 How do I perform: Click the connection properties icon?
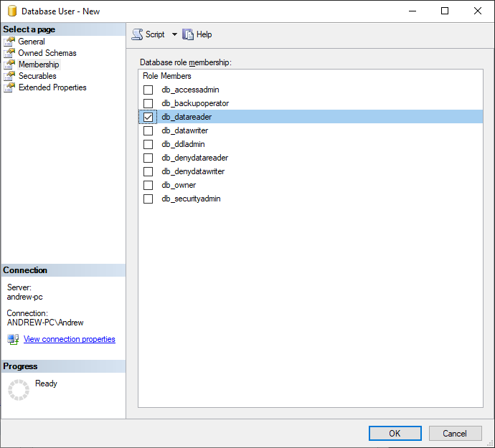click(13, 339)
